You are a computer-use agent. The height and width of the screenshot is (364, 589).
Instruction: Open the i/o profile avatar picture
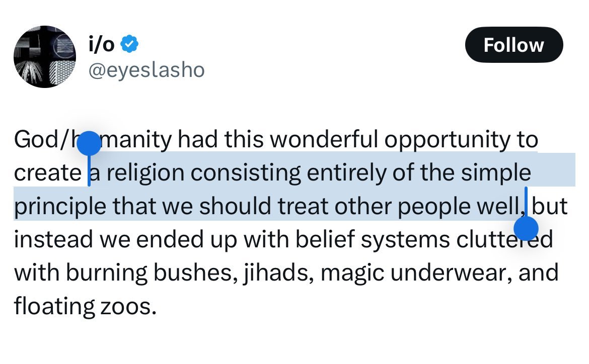coord(45,57)
